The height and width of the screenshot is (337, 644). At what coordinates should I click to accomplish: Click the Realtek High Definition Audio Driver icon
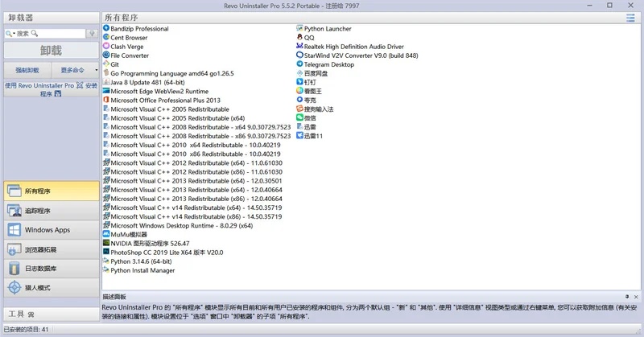pyautogui.click(x=299, y=46)
